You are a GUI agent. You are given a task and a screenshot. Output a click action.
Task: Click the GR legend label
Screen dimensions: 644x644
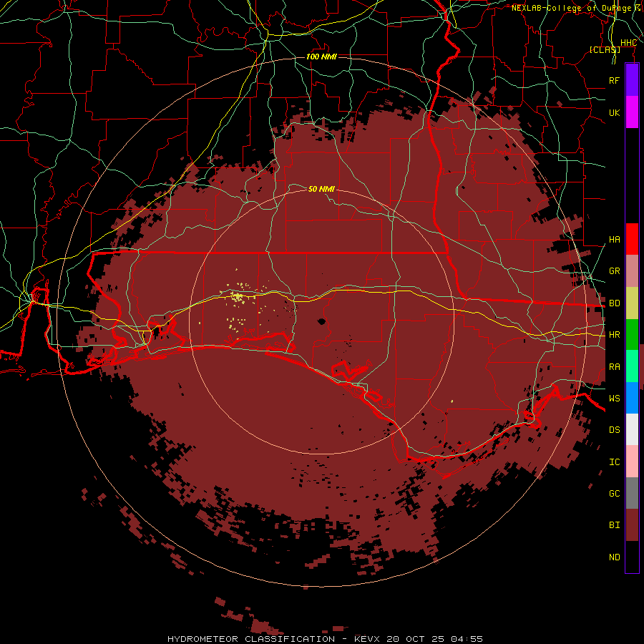pyautogui.click(x=614, y=271)
